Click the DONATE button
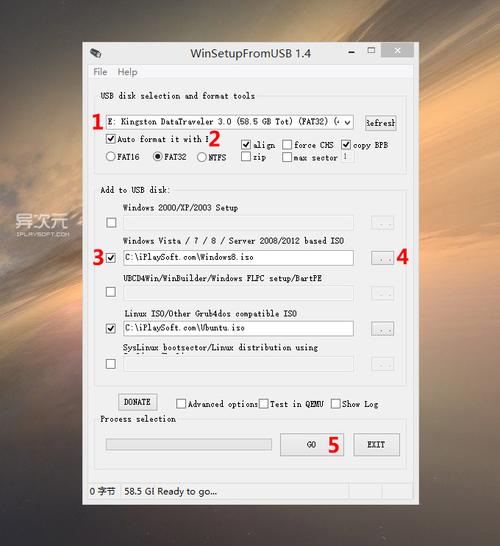This screenshot has height=546, width=500. pyautogui.click(x=138, y=402)
